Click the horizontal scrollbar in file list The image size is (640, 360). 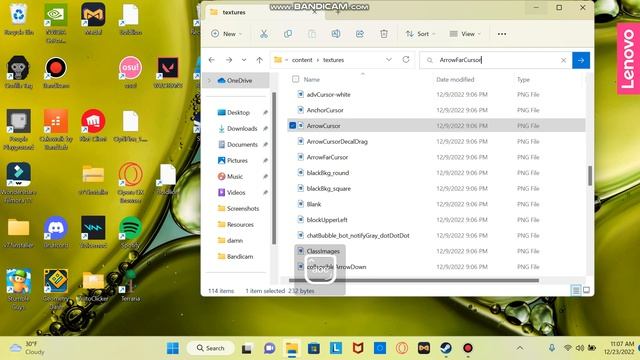(x=413, y=280)
